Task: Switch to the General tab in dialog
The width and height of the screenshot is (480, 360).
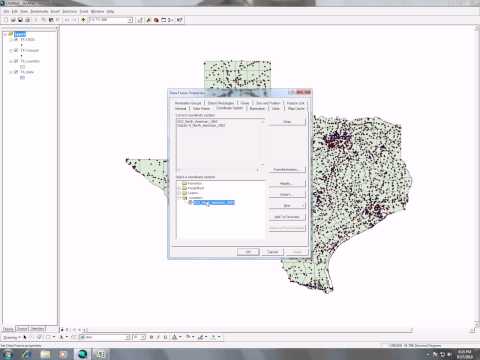Action: (x=180, y=108)
